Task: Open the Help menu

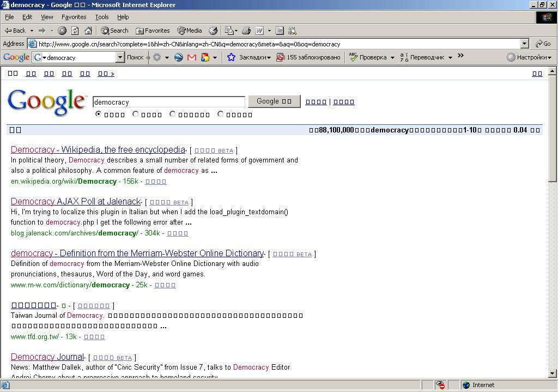Action: click(x=123, y=17)
